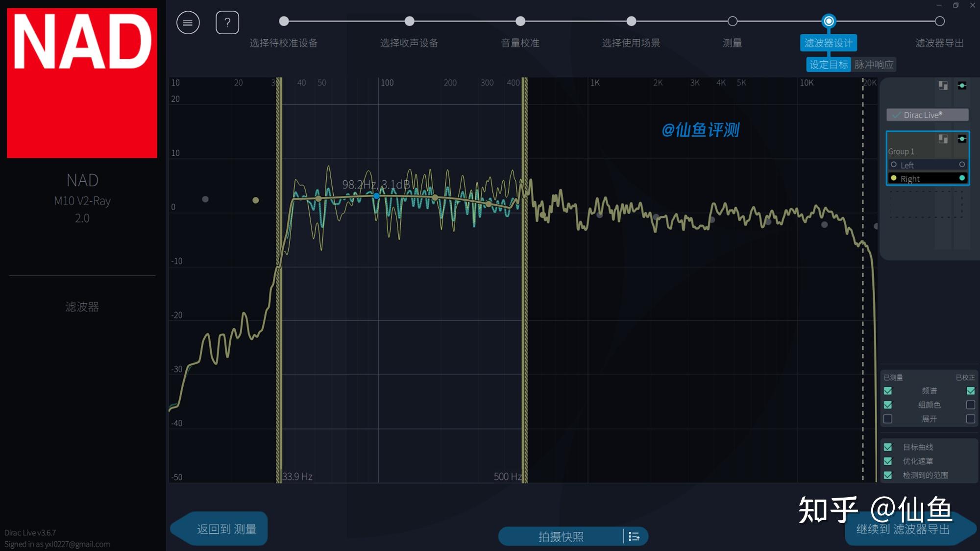Switch to the 脉冲响应 tab
Image resolution: width=980 pixels, height=551 pixels.
pyautogui.click(x=874, y=64)
